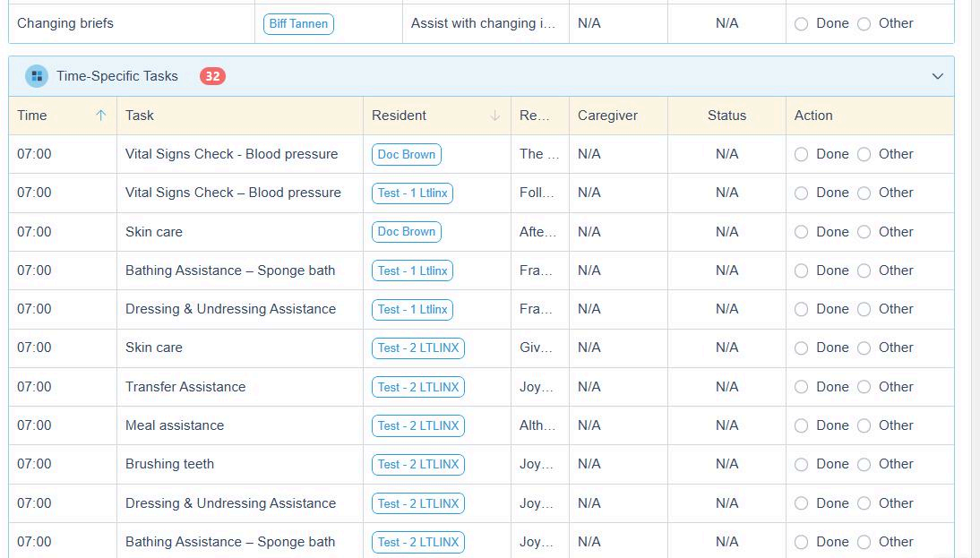Select Other for the Changing briefs task

coord(864,24)
